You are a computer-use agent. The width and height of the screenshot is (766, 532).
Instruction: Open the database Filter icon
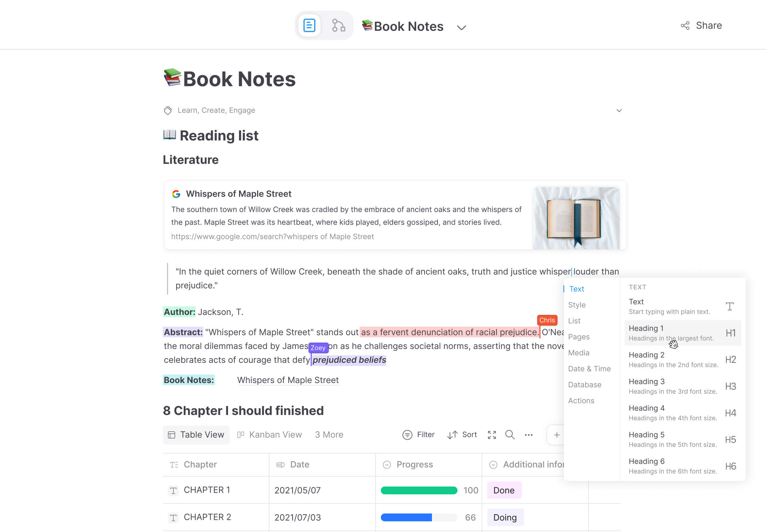click(407, 435)
